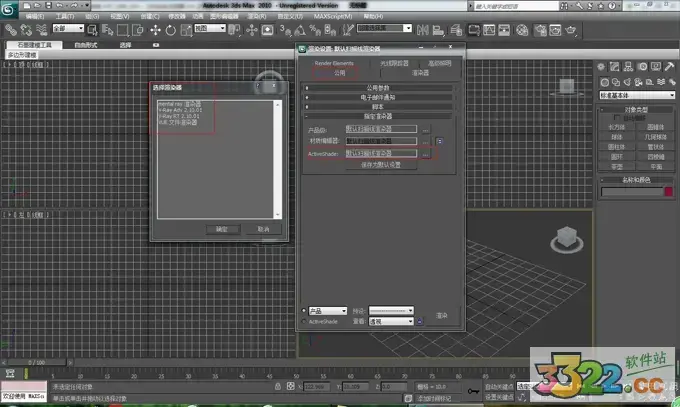Activate the Select and Scale tool
Image resolution: width=680 pixels, height=407 pixels.
click(186, 30)
